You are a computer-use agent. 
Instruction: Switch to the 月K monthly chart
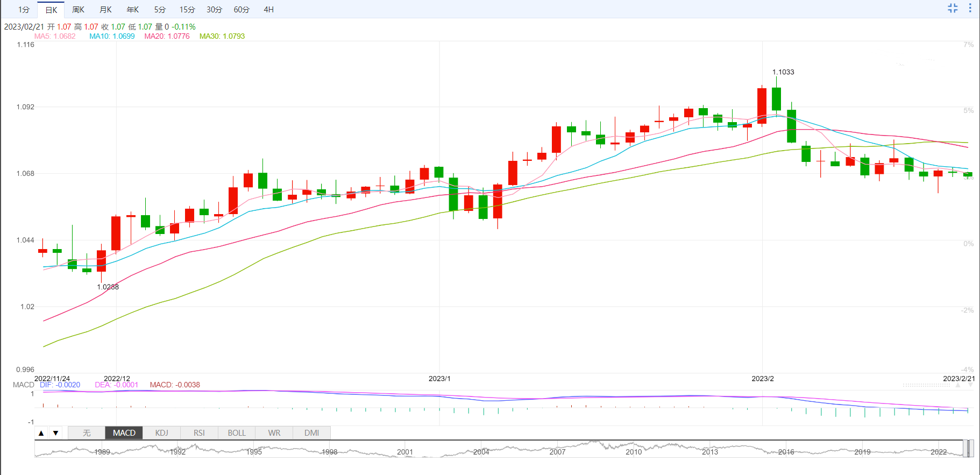(x=106, y=10)
